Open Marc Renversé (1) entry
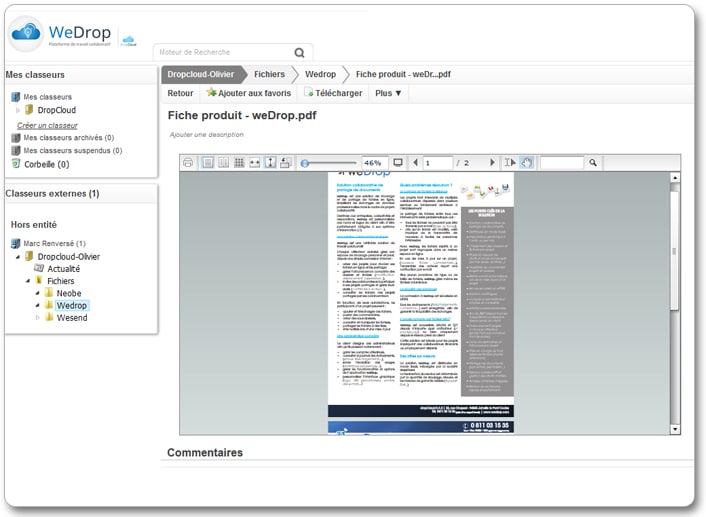 pyautogui.click(x=54, y=243)
